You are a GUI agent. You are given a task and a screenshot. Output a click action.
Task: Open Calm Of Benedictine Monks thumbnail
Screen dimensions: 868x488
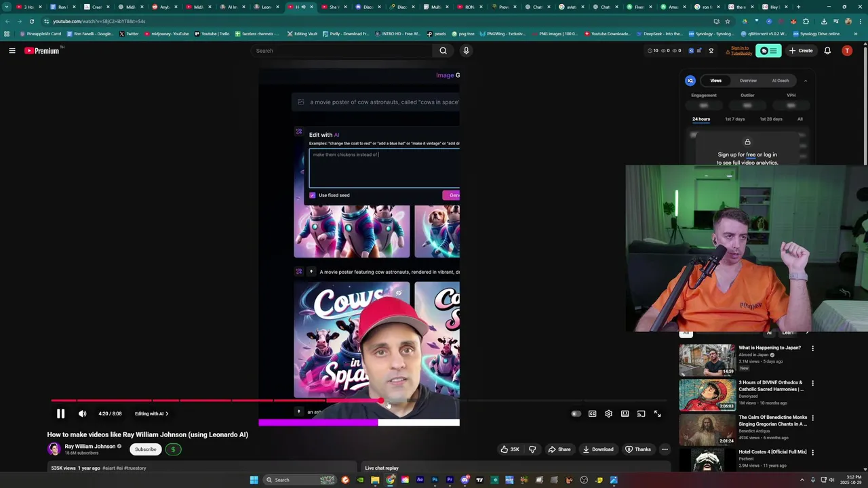[x=707, y=430]
